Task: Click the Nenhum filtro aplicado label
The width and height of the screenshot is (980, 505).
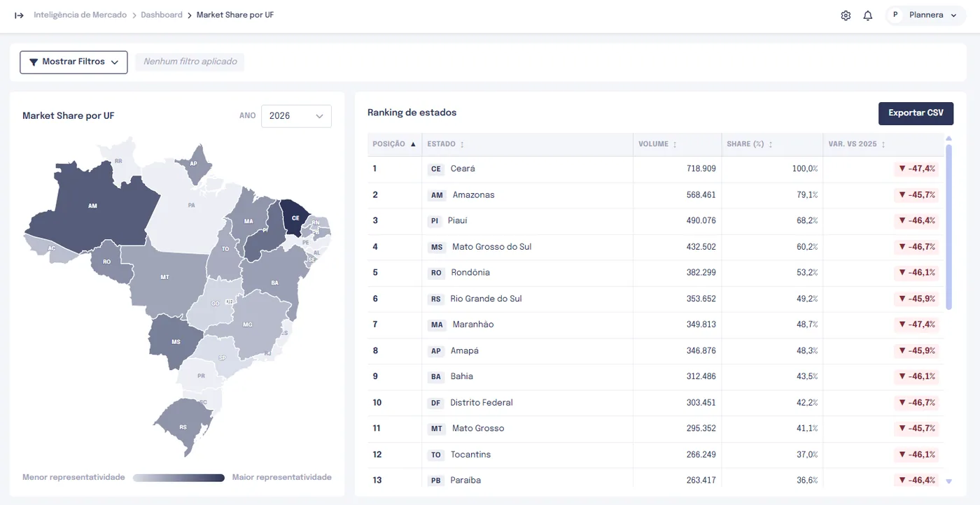Action: click(190, 62)
